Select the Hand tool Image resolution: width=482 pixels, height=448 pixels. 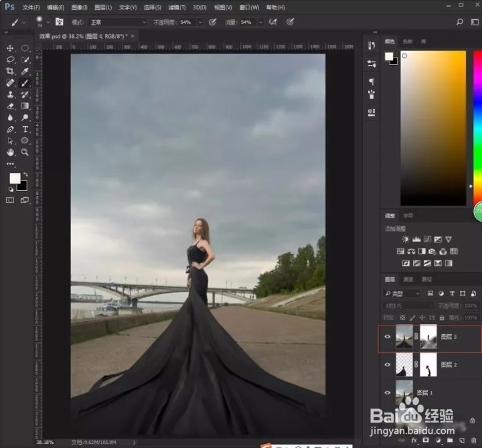(10, 152)
